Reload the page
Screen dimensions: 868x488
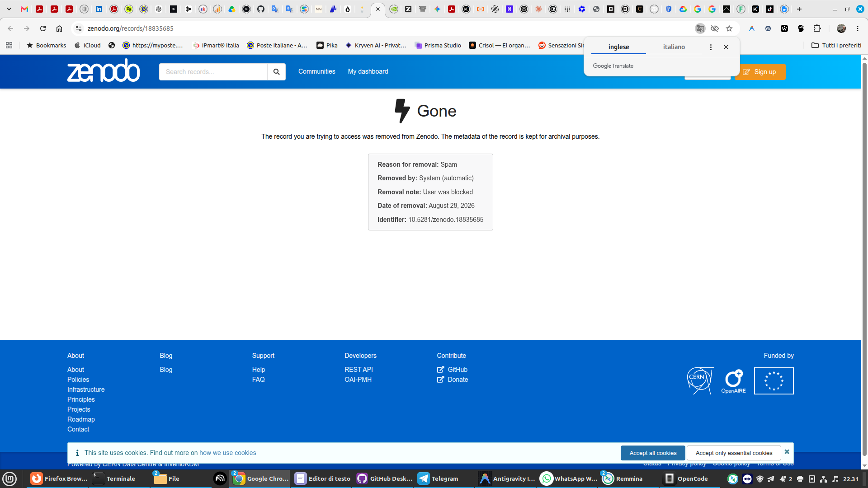pos(43,28)
